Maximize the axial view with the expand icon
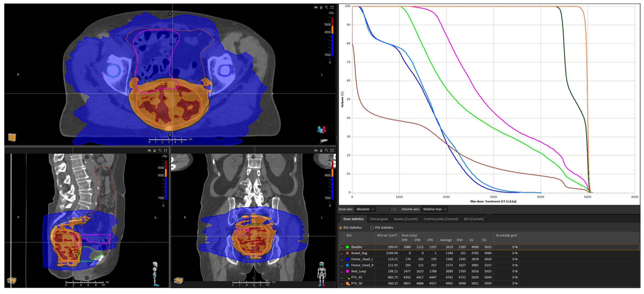This screenshot has width=644, height=294. coord(332,7)
